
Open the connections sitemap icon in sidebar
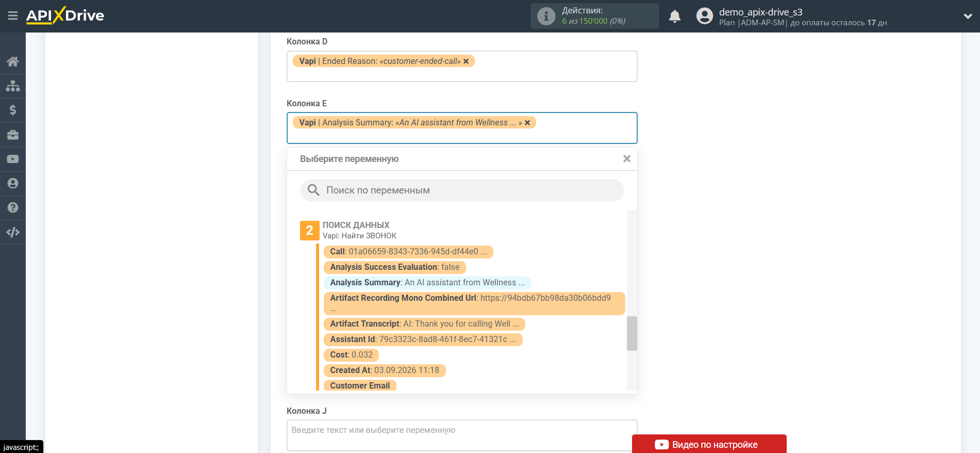pos(13,86)
